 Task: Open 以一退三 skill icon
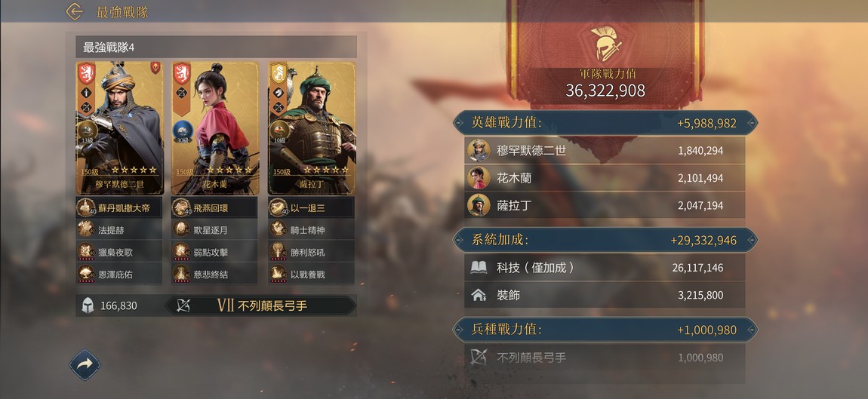coord(278,207)
